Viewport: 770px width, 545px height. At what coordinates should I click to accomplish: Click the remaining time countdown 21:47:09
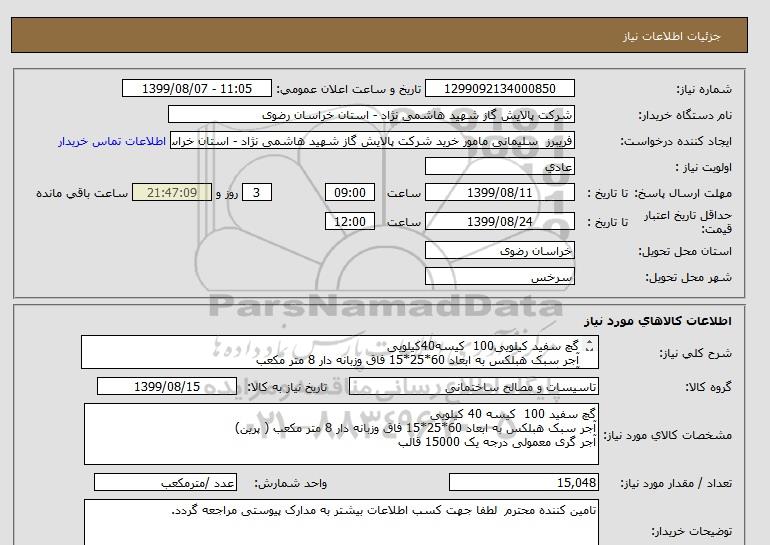click(x=172, y=193)
